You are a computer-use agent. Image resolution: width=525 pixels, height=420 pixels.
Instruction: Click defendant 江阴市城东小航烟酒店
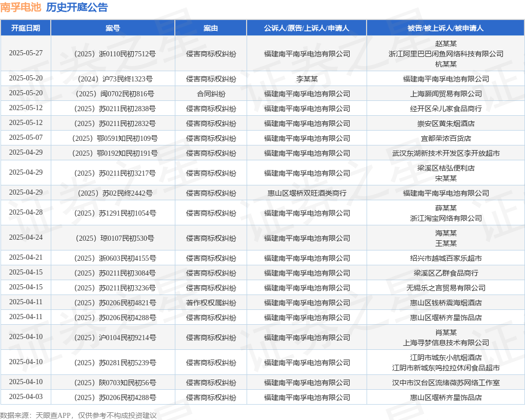click(x=446, y=358)
